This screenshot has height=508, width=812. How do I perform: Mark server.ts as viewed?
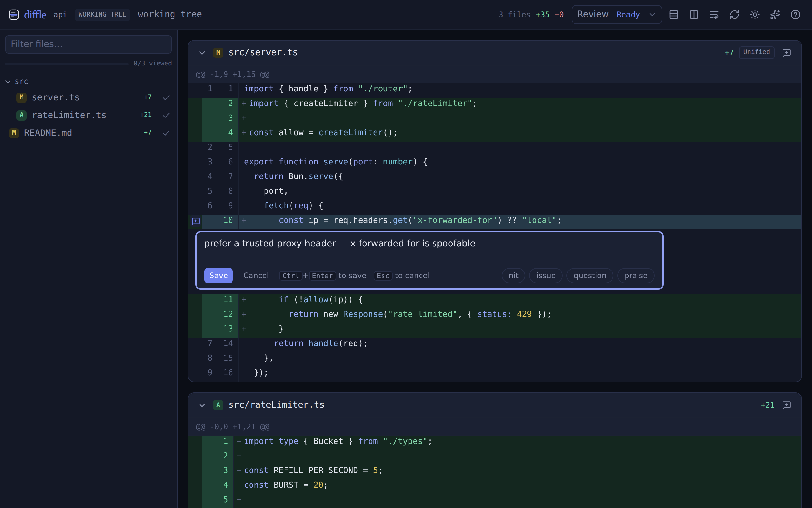[166, 97]
